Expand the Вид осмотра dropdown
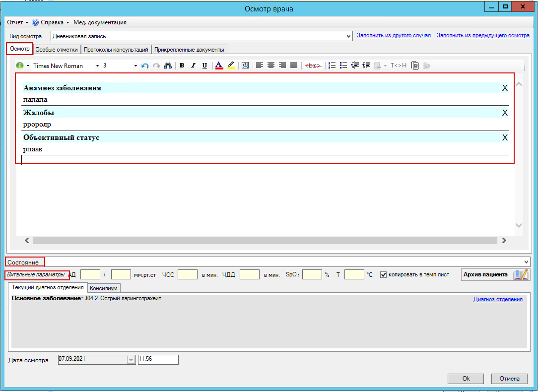This screenshot has width=538, height=392. (x=348, y=36)
